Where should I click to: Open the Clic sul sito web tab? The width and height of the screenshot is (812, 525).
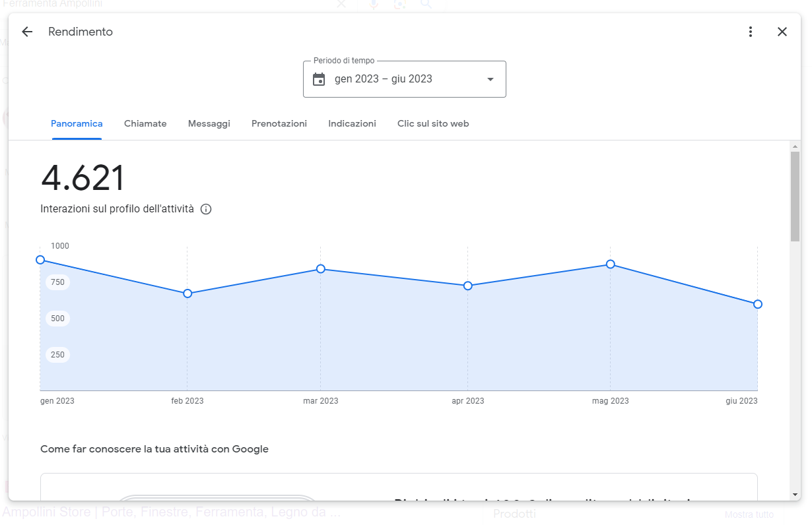[x=433, y=123]
